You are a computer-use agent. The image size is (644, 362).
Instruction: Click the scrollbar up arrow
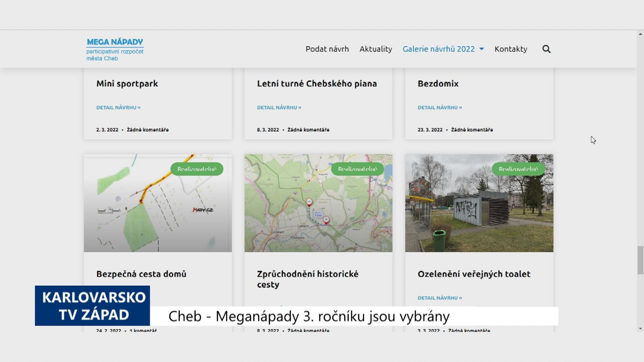click(640, 34)
